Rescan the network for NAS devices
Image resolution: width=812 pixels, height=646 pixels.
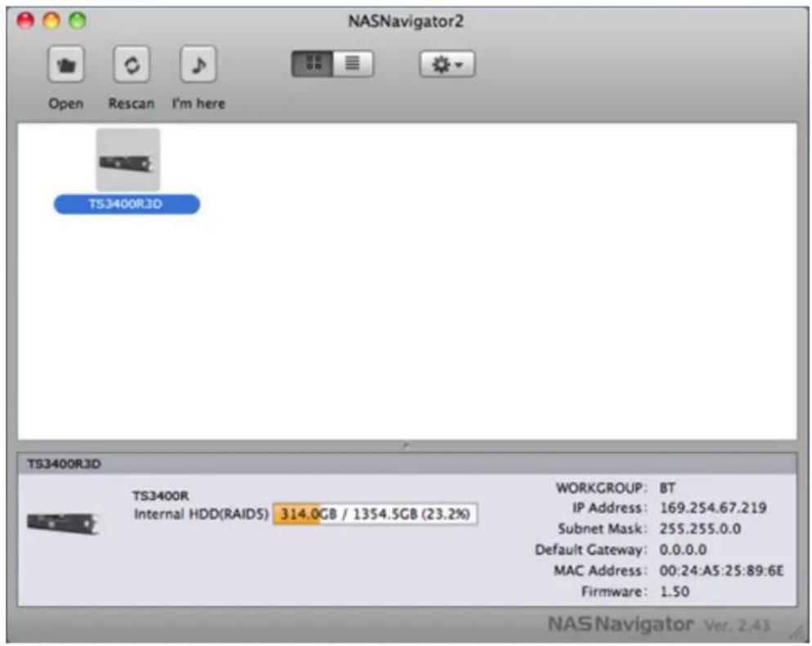pyautogui.click(x=132, y=65)
